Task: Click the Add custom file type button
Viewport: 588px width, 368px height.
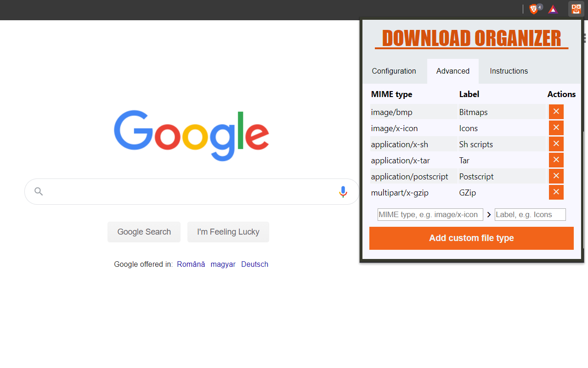Action: coord(471,238)
